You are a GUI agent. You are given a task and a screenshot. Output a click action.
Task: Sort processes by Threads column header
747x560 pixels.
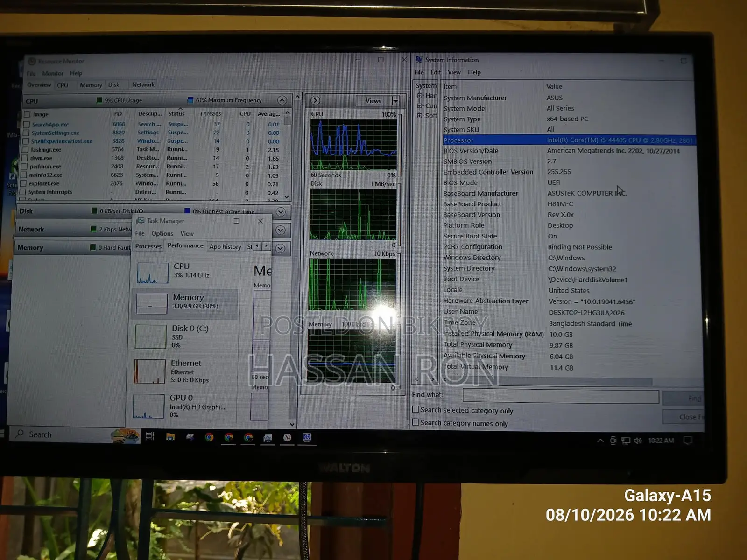[211, 114]
